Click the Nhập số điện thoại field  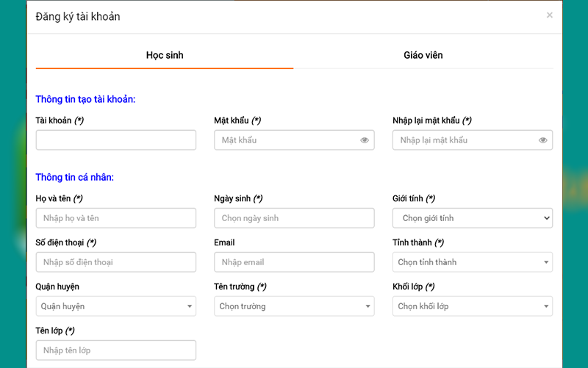[x=115, y=262]
